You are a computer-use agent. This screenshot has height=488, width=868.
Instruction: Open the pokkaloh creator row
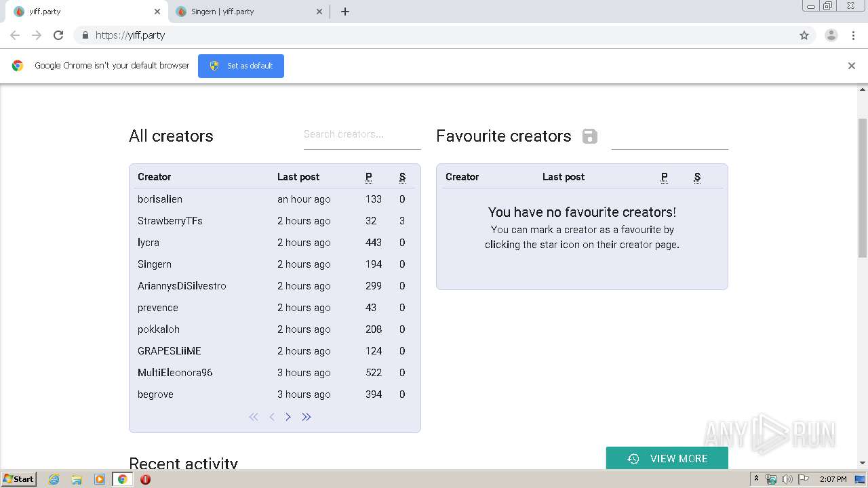click(x=275, y=329)
